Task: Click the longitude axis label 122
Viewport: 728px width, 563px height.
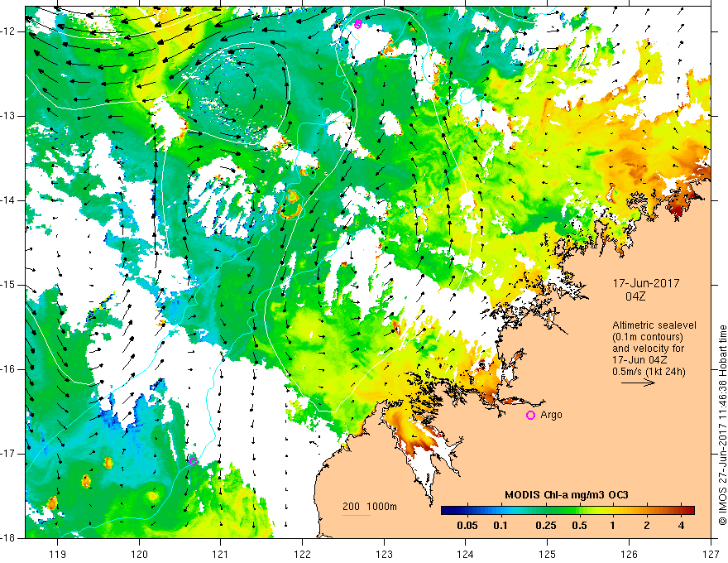Action: (302, 554)
